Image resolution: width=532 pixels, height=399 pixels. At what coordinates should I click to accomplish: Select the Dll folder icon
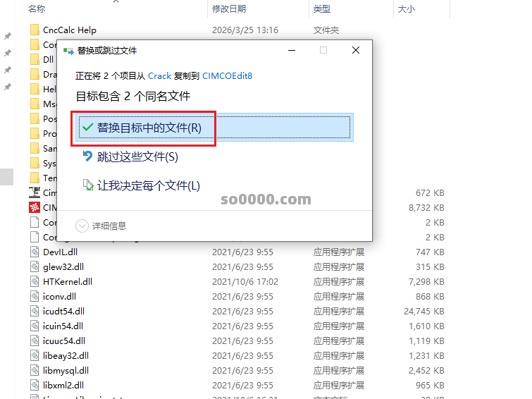pos(35,59)
